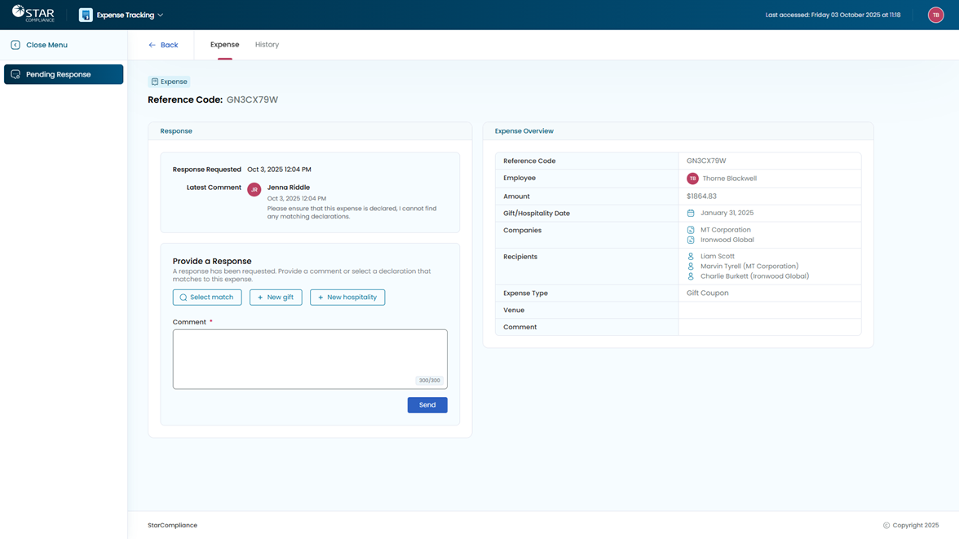
Task: Open the TB user avatar menu
Action: 935,15
